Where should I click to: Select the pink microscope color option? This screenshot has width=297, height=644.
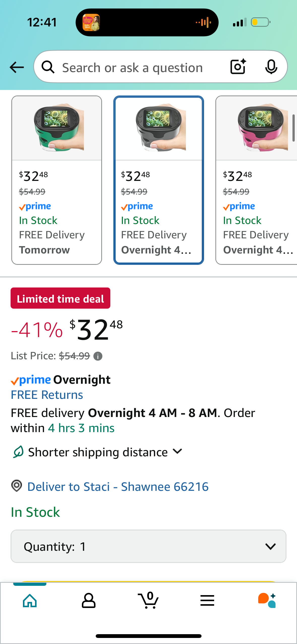tap(256, 180)
